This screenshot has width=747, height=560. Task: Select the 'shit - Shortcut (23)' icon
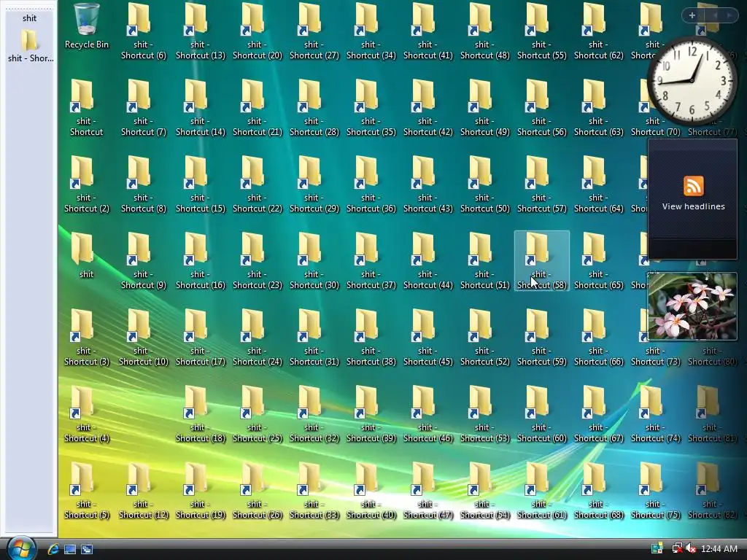click(258, 261)
